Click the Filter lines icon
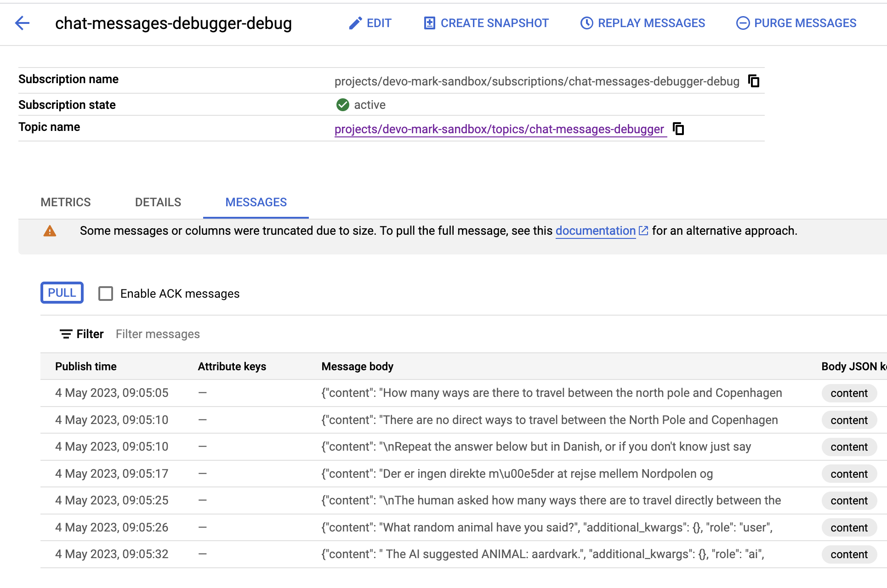The height and width of the screenshot is (588, 887). 66,334
